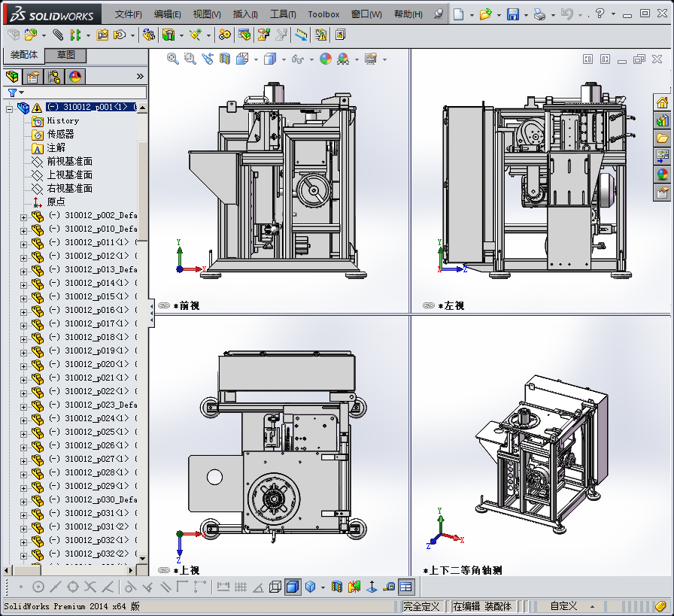
Task: Toggle the link views icon beside 前视
Action: click(x=164, y=305)
